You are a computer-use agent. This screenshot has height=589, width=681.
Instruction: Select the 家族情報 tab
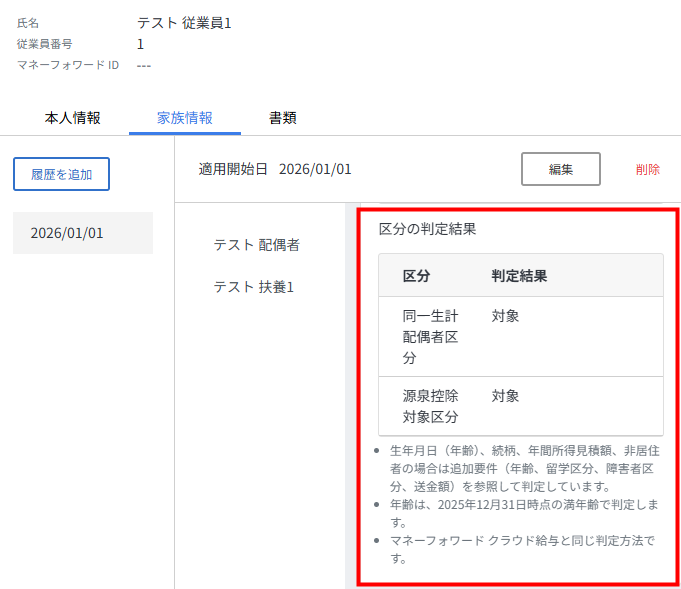185,118
